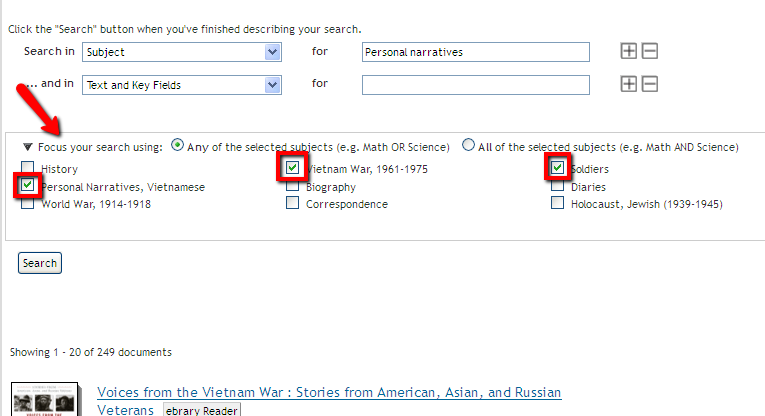Uncheck Personal Narratives, Vietnamese checkbox
The height and width of the screenshot is (416, 765).
[x=28, y=186]
